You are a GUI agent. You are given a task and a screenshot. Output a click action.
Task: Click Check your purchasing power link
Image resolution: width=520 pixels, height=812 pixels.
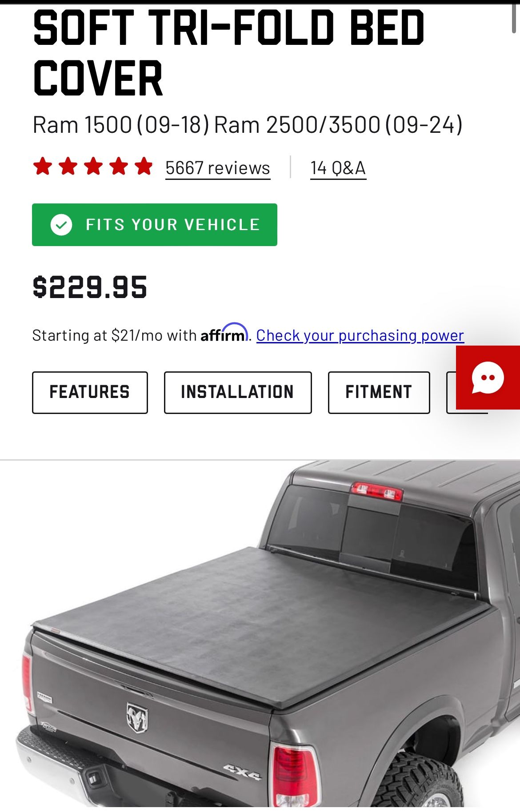(360, 335)
